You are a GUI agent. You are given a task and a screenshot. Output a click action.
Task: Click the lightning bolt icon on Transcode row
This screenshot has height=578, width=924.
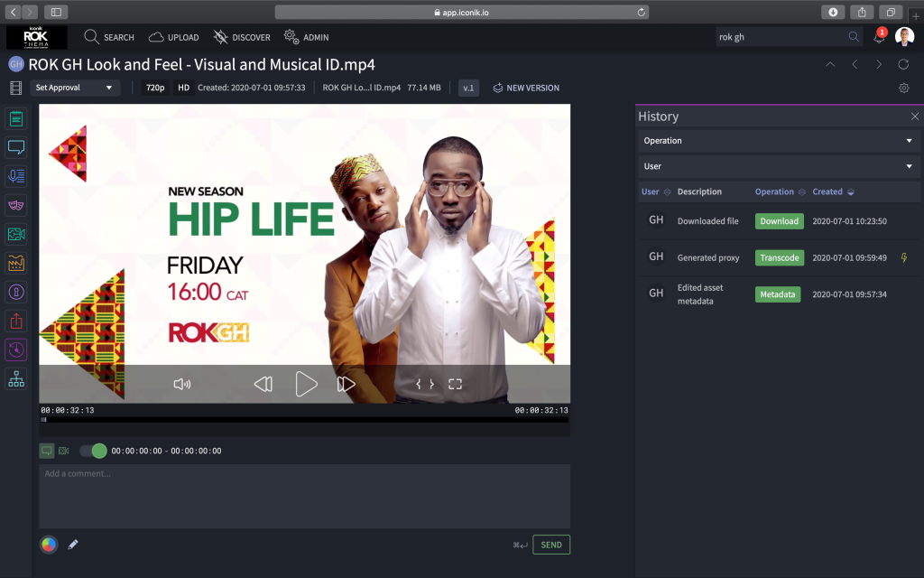point(904,257)
